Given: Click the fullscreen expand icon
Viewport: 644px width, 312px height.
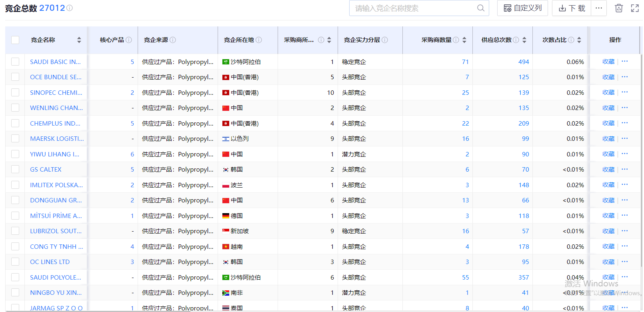Looking at the screenshot, I should [635, 8].
